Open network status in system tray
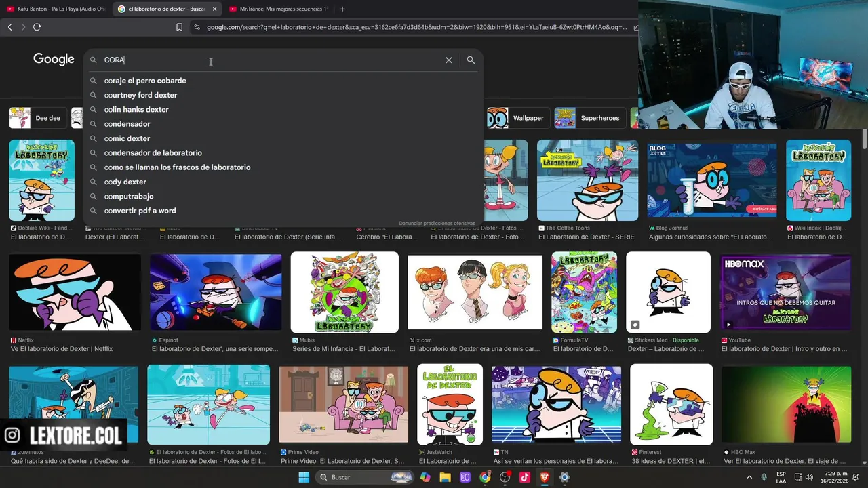The image size is (868, 488). click(798, 477)
